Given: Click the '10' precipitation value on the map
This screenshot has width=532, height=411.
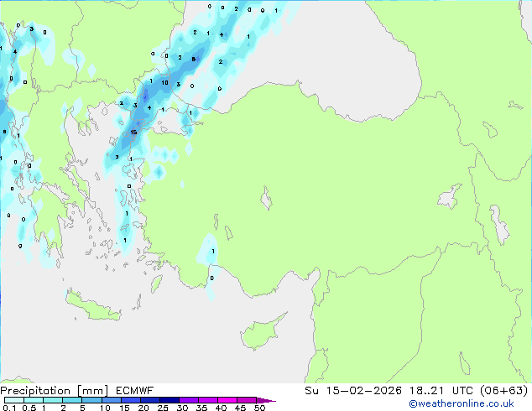Looking at the screenshot, I should (x=165, y=82).
